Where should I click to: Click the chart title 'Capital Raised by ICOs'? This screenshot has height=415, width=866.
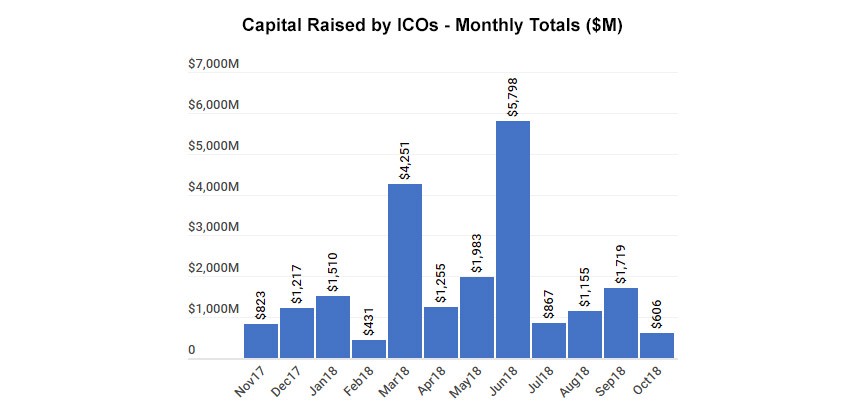(433, 26)
